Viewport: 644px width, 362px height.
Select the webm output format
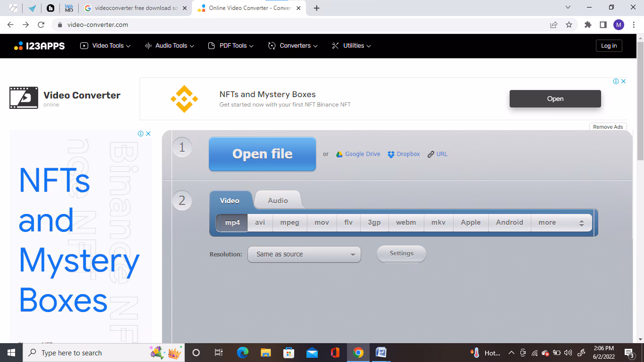point(406,222)
